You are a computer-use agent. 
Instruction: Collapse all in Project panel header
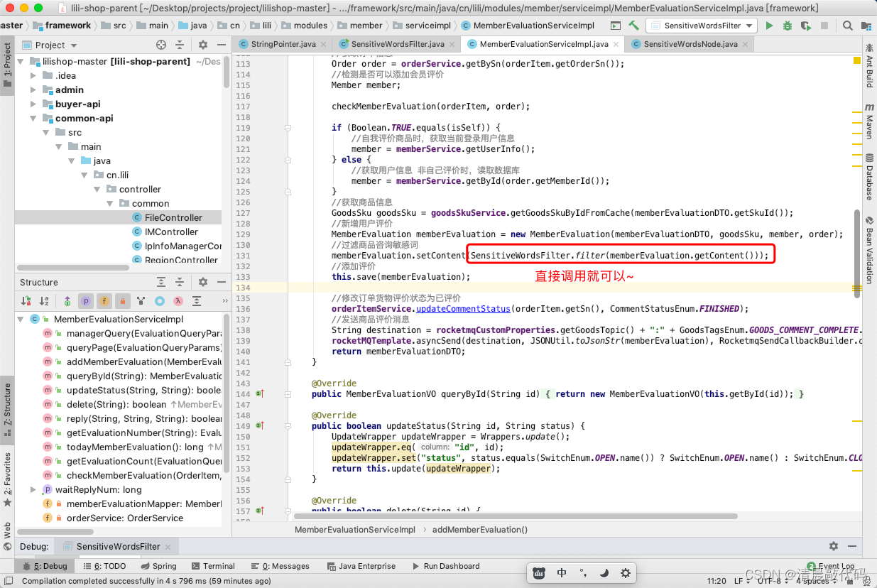(x=181, y=45)
